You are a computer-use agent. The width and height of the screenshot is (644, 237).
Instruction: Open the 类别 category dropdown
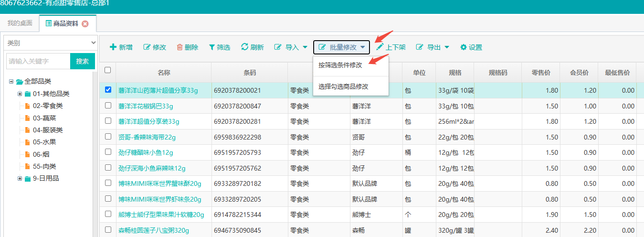tap(50, 43)
